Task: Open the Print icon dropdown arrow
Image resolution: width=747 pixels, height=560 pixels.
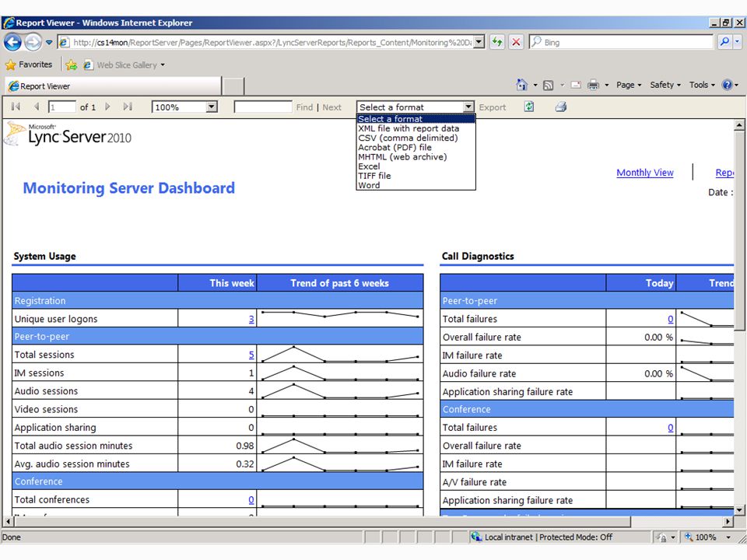Action: coord(606,86)
